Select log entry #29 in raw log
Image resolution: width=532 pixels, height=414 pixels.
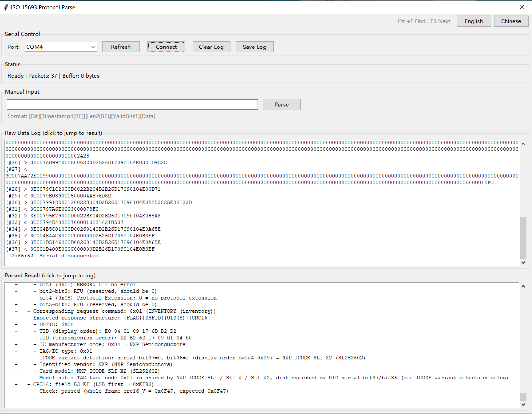(58, 196)
